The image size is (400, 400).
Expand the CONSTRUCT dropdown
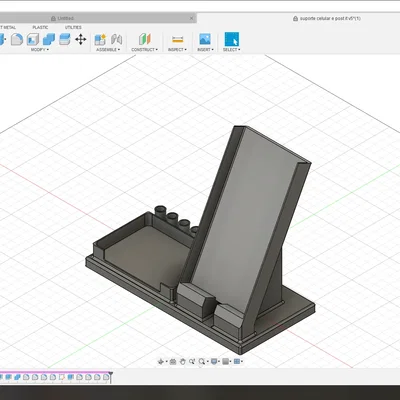(144, 50)
